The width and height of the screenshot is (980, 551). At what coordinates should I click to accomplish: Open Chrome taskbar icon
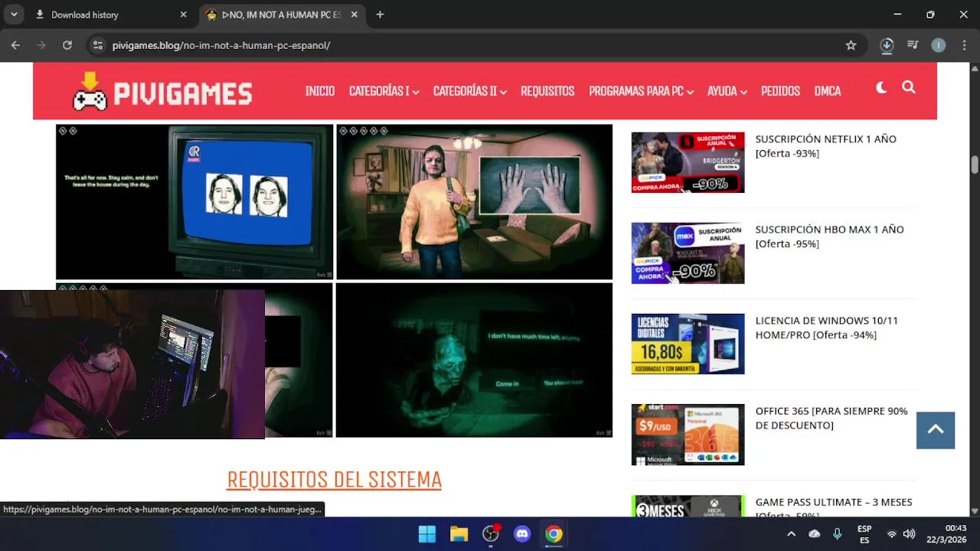(x=554, y=534)
